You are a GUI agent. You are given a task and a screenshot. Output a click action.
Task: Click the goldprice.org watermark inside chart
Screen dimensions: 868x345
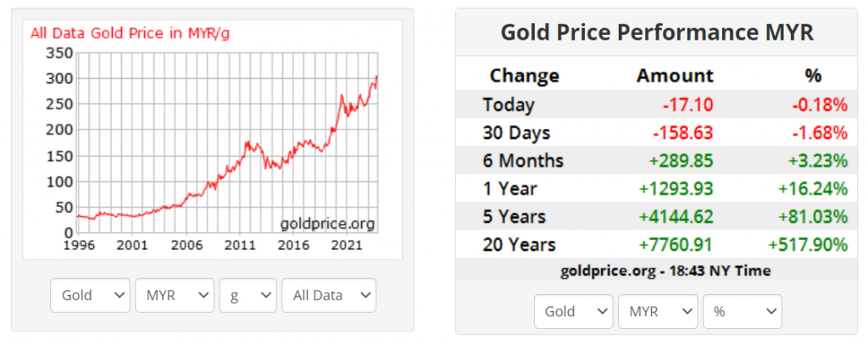[327, 224]
